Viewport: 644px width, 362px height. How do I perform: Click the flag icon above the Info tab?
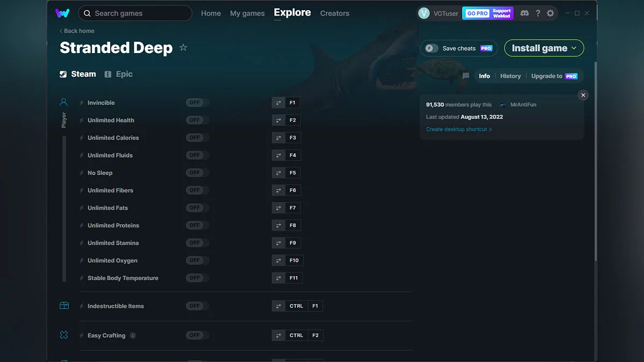pyautogui.click(x=465, y=76)
